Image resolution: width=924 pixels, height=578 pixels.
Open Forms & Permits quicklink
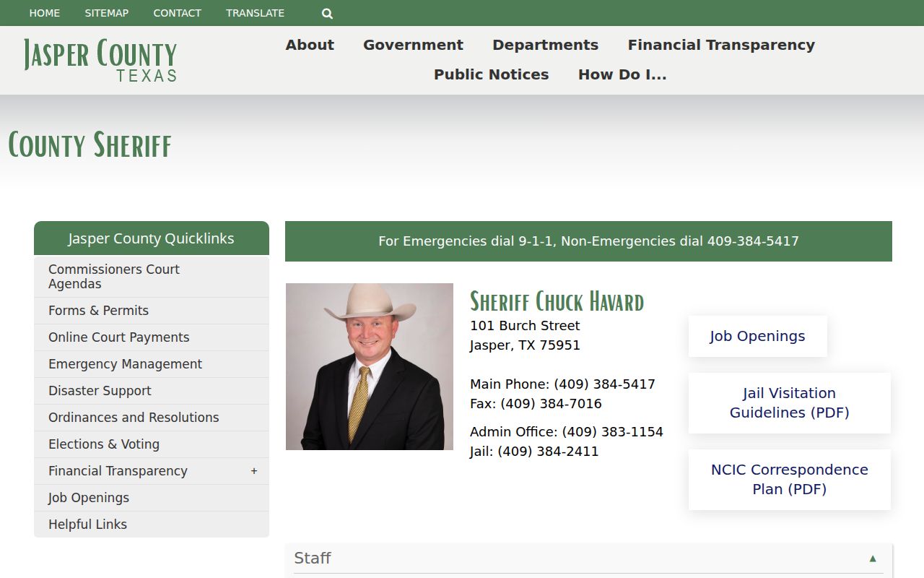pyautogui.click(x=152, y=311)
